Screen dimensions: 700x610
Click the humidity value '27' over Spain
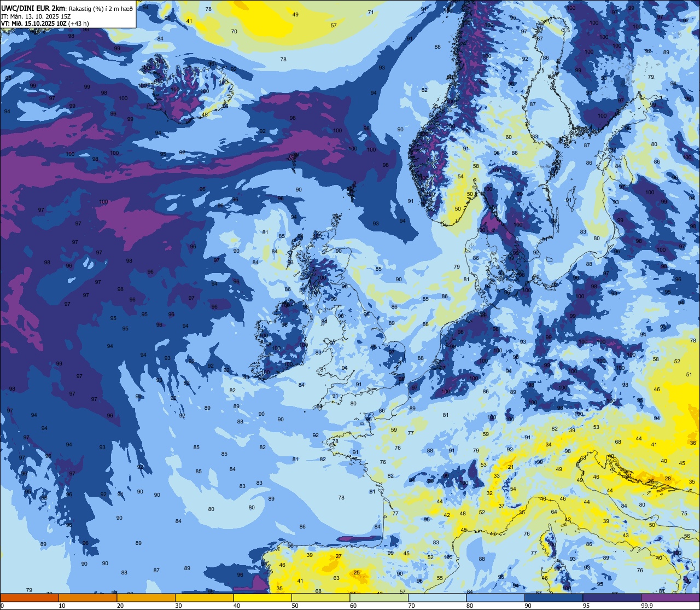[339, 556]
